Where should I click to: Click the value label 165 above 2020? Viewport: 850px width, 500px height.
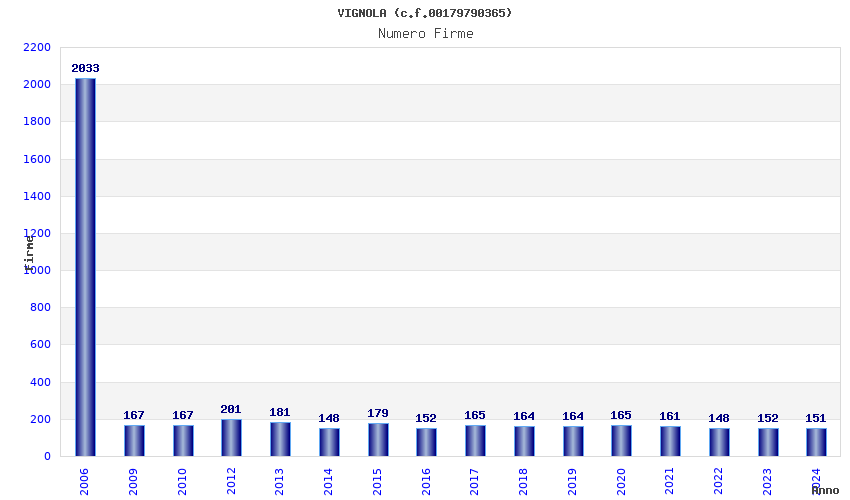pyautogui.click(x=621, y=415)
